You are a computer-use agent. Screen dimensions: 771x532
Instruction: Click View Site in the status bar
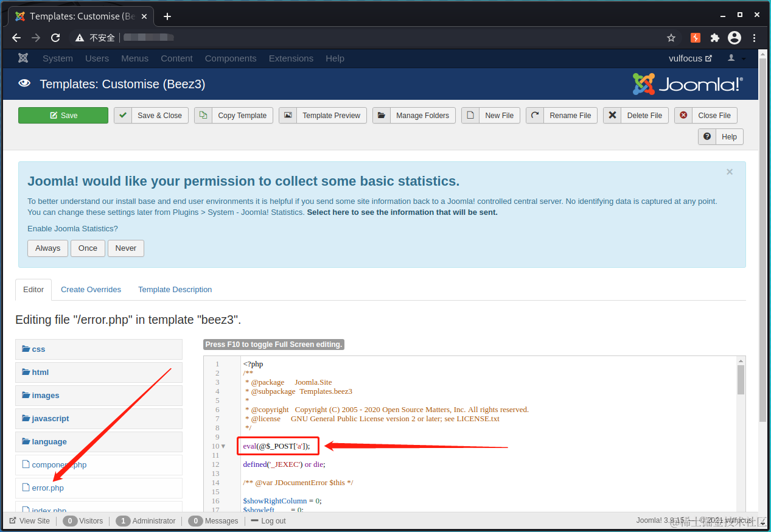30,521
